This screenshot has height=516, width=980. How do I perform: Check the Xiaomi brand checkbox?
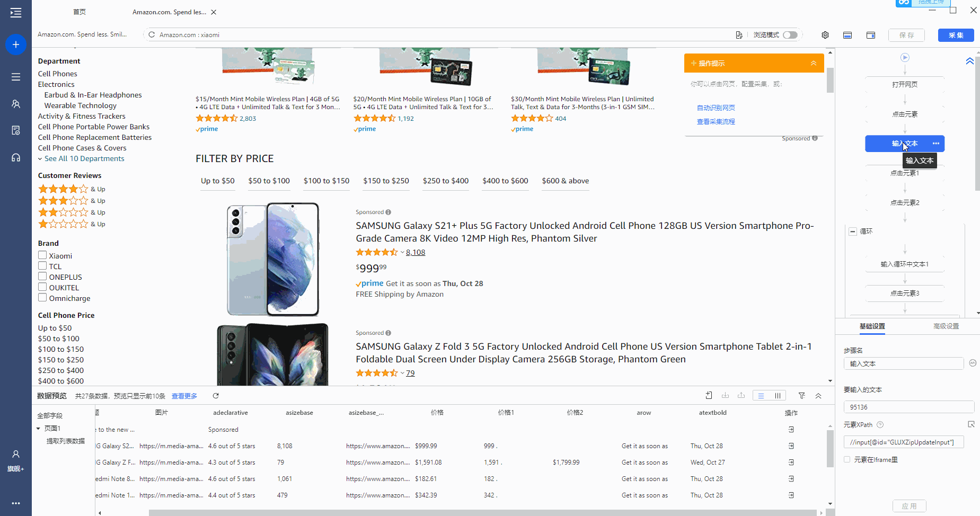coord(42,255)
